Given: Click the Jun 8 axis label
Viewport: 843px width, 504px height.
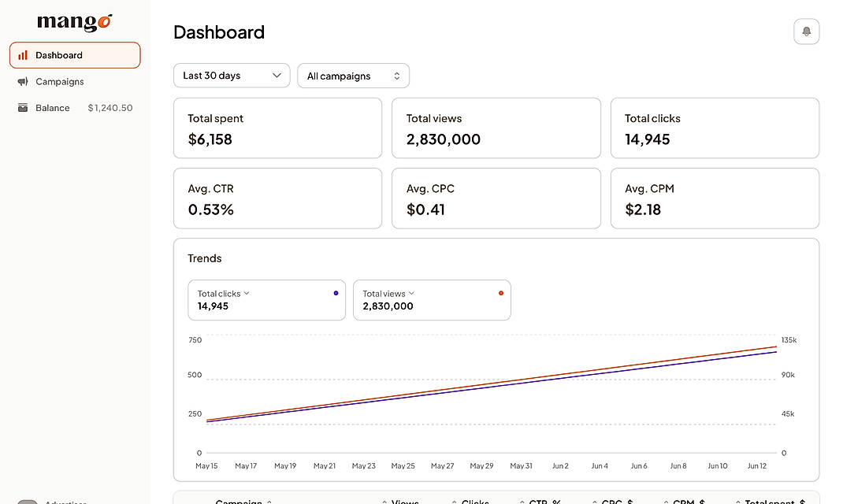Looking at the screenshot, I should coord(678,466).
